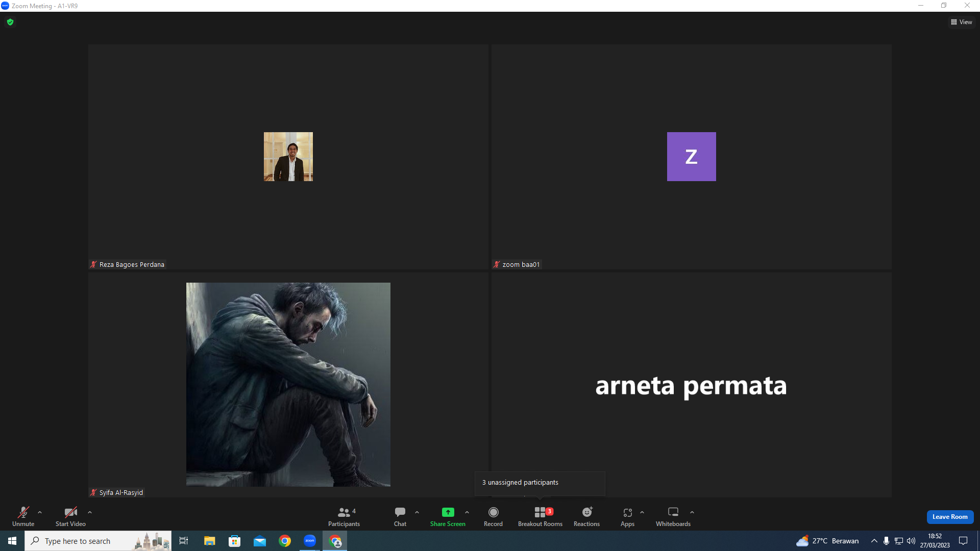Image resolution: width=980 pixels, height=551 pixels.
Task: Select the purple Z avatar of zoom baa01
Action: tap(692, 157)
